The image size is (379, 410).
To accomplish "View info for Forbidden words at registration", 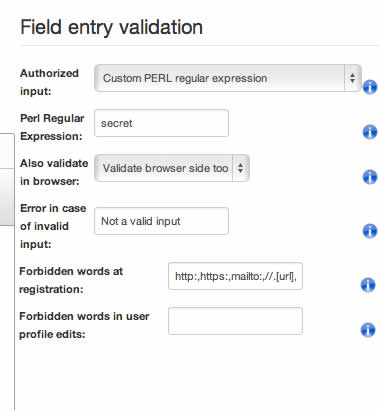I will 368,285.
